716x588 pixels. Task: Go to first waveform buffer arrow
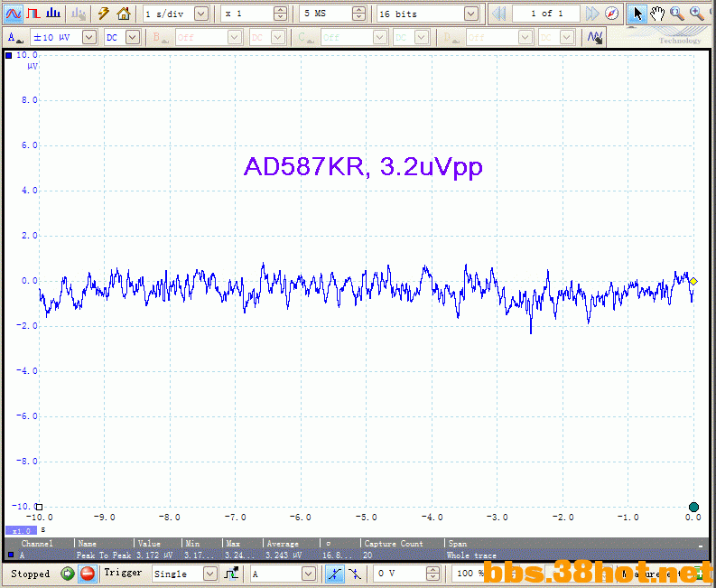point(499,14)
